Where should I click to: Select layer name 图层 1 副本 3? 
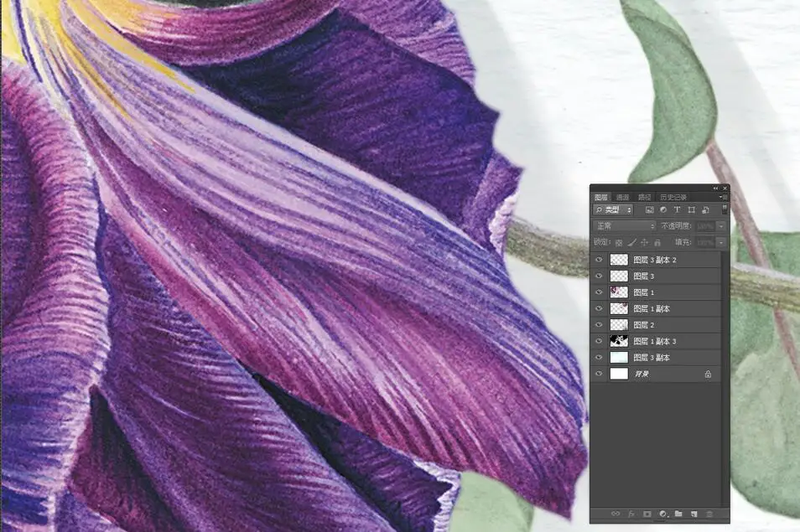pos(655,342)
